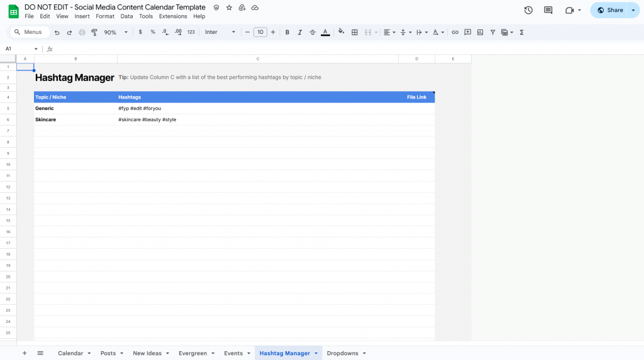Open the all sheets list icon
Screen dimensions: 644x360
pyautogui.click(x=40, y=353)
